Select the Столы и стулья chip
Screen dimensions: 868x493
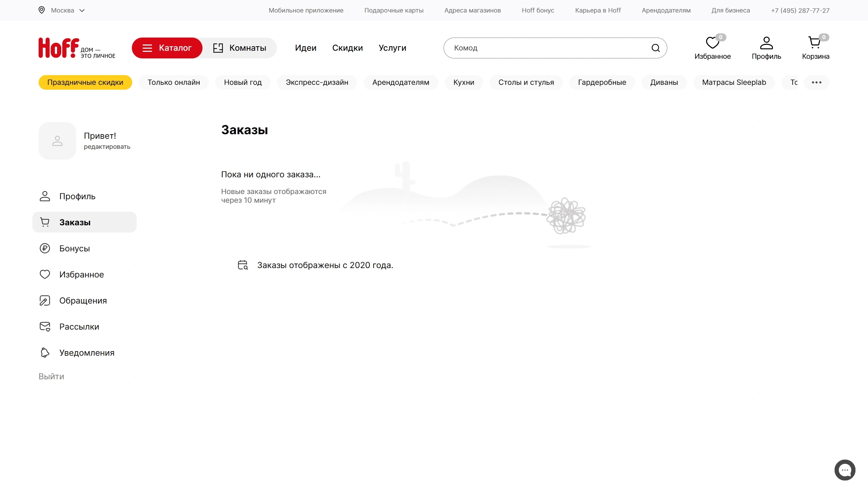(526, 82)
